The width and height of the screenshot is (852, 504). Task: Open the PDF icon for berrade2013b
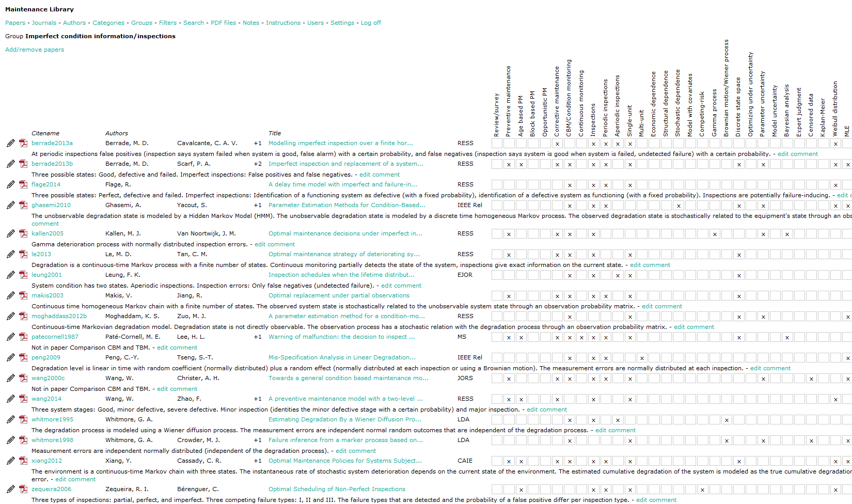point(23,164)
